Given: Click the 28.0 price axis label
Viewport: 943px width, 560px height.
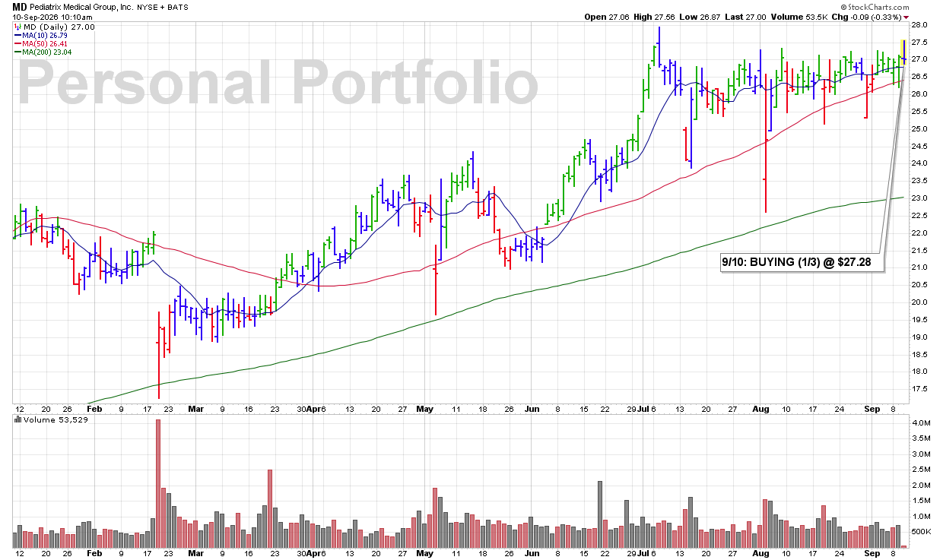Looking at the screenshot, I should tap(919, 25).
